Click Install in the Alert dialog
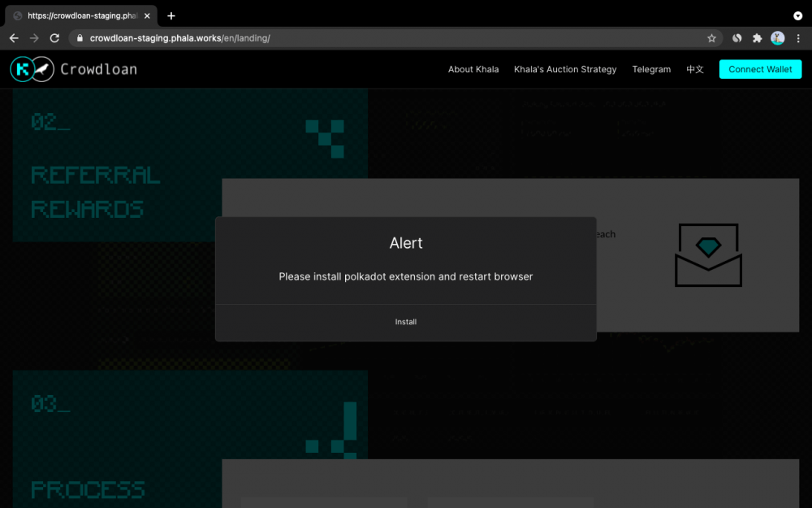This screenshot has height=508, width=812. 406,322
